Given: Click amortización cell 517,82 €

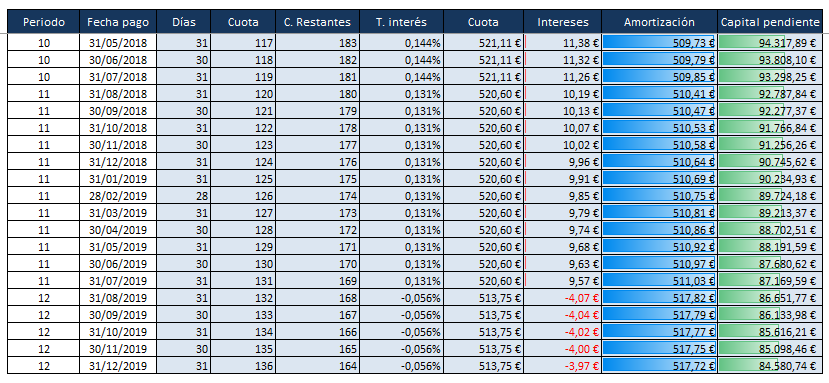Looking at the screenshot, I should pos(659,298).
